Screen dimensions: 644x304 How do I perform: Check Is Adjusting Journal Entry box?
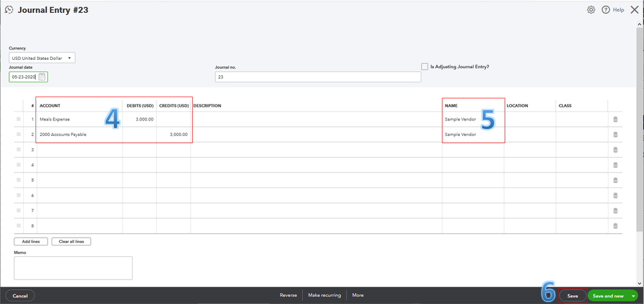tap(425, 66)
